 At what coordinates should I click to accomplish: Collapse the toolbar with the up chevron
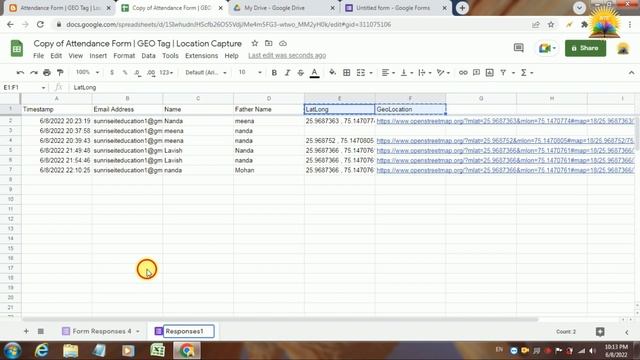(631, 73)
